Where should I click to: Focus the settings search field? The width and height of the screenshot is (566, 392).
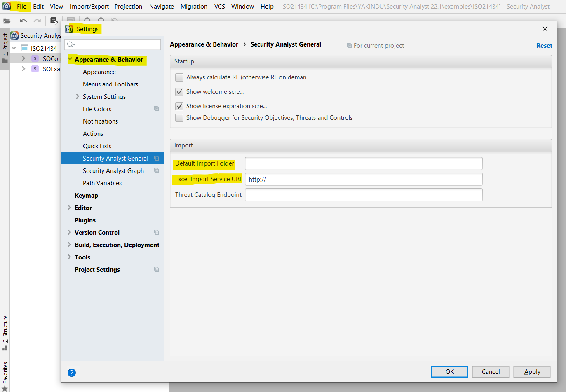click(x=113, y=44)
